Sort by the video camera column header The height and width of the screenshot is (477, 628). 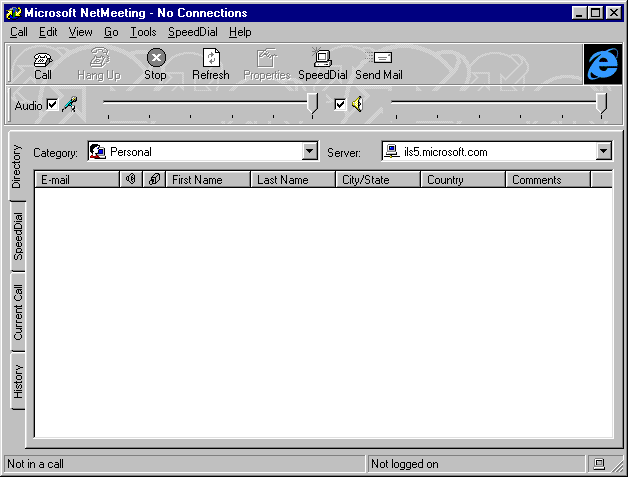coord(154,179)
